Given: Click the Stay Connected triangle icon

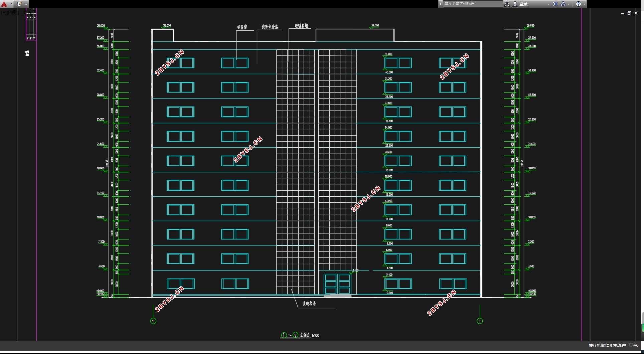Looking at the screenshot, I should [x=563, y=4].
